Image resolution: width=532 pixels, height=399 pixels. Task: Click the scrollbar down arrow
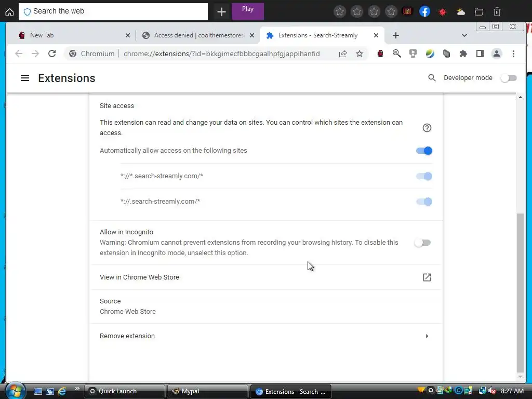(520, 376)
